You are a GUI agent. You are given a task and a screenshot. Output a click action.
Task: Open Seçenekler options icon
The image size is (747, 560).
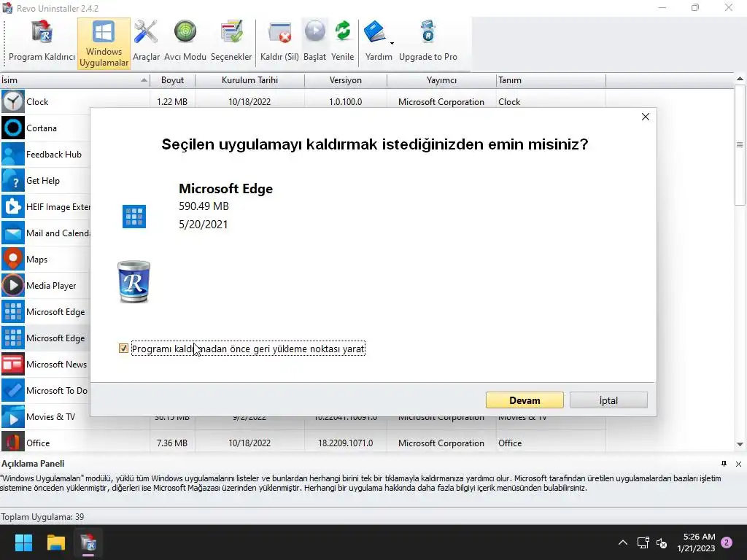click(231, 42)
